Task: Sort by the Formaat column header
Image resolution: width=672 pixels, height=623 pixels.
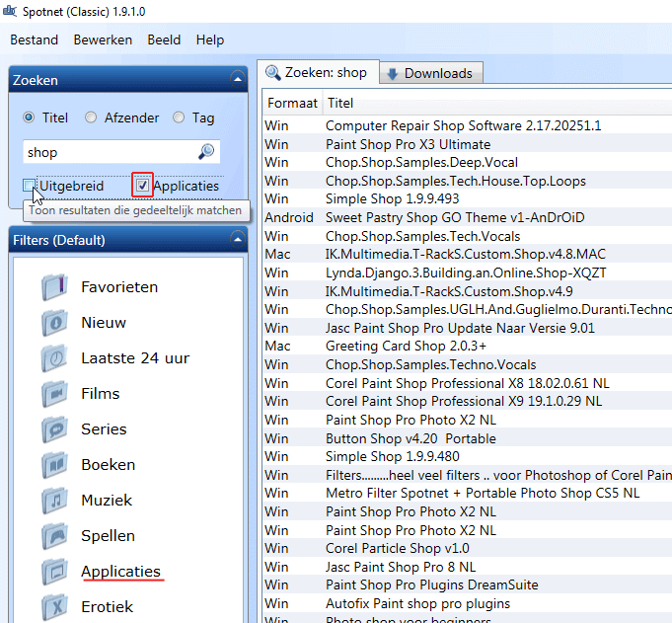Action: (292, 103)
